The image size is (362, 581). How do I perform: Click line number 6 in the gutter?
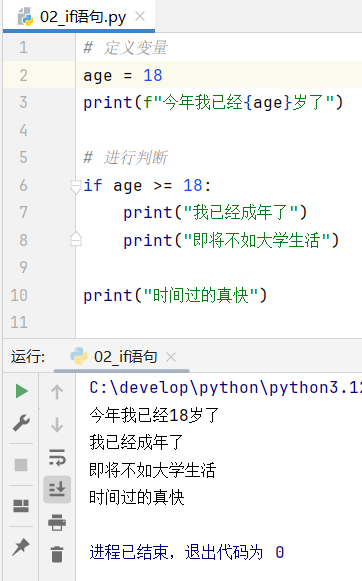pos(23,185)
